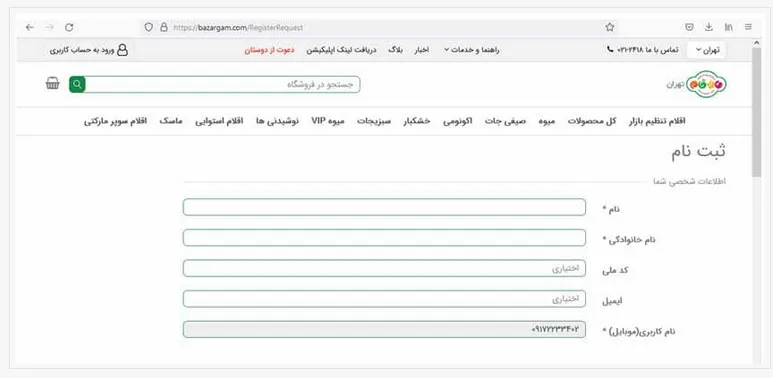Click the ورود به حساب کاربری link
The width and height of the screenshot is (773, 378).
click(x=81, y=50)
